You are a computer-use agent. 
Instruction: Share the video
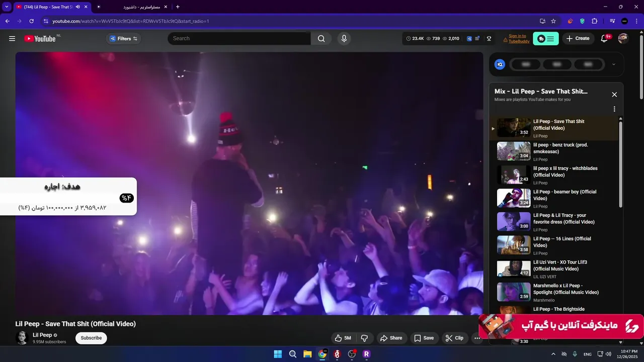(391, 338)
